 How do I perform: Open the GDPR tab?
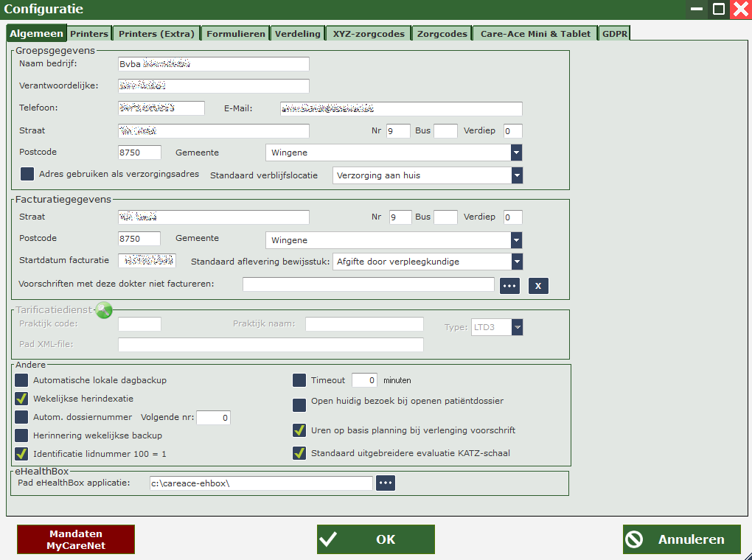point(614,34)
